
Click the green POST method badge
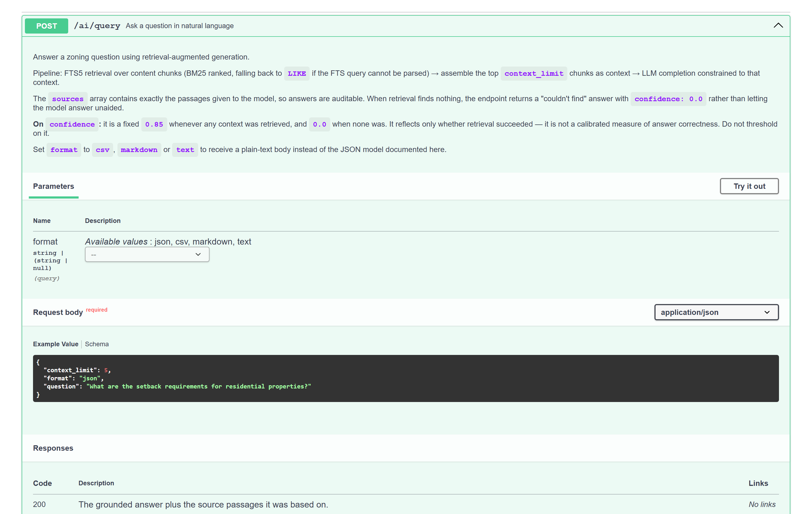(47, 26)
